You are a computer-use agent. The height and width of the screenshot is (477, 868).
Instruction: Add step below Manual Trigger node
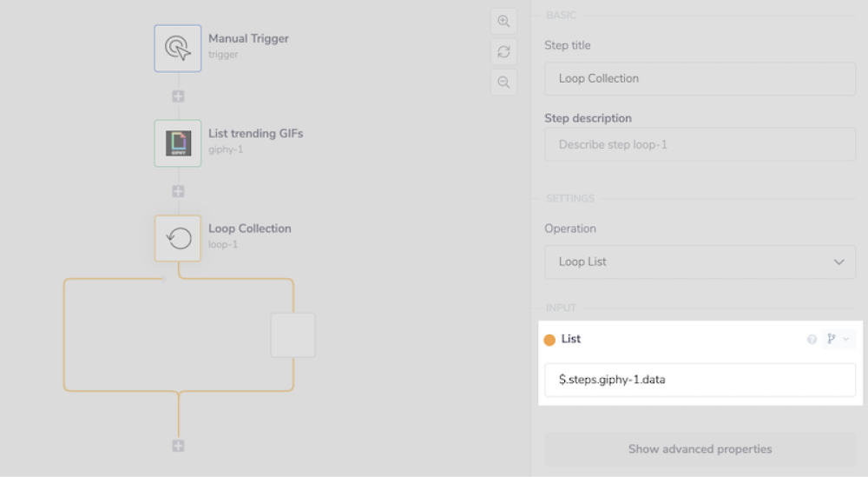pos(178,96)
